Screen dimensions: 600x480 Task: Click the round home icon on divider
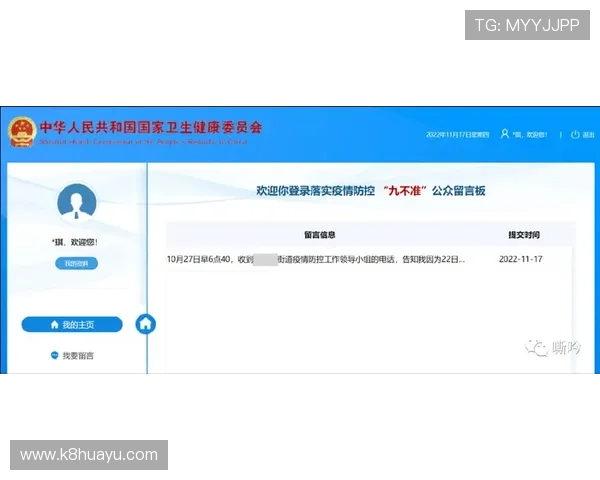point(145,324)
